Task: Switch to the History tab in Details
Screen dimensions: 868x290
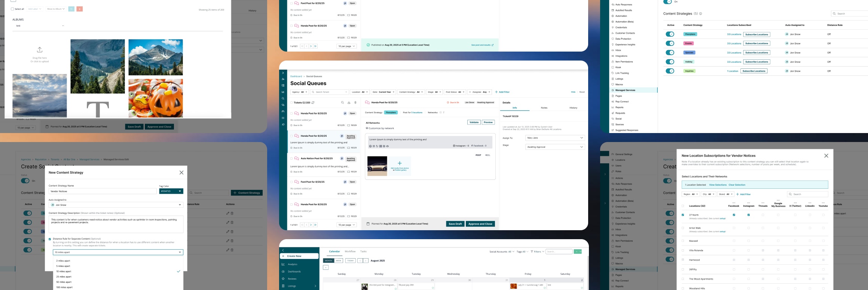Action: click(573, 108)
